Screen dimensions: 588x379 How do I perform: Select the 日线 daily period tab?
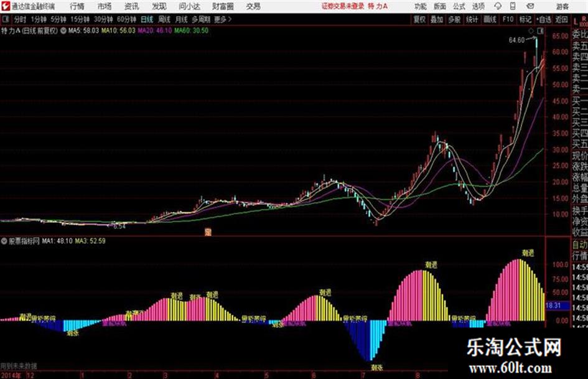[x=147, y=19]
